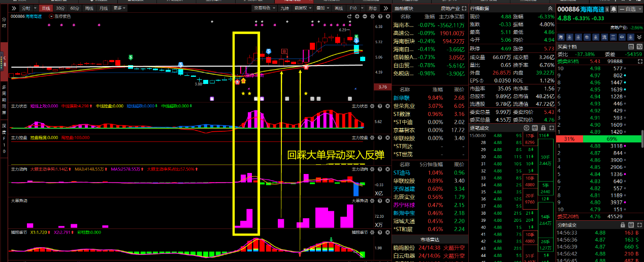The width and height of the screenshot is (644, 262).
Task: Click calculator icon in 分时成交 header
Action: tap(631, 224)
